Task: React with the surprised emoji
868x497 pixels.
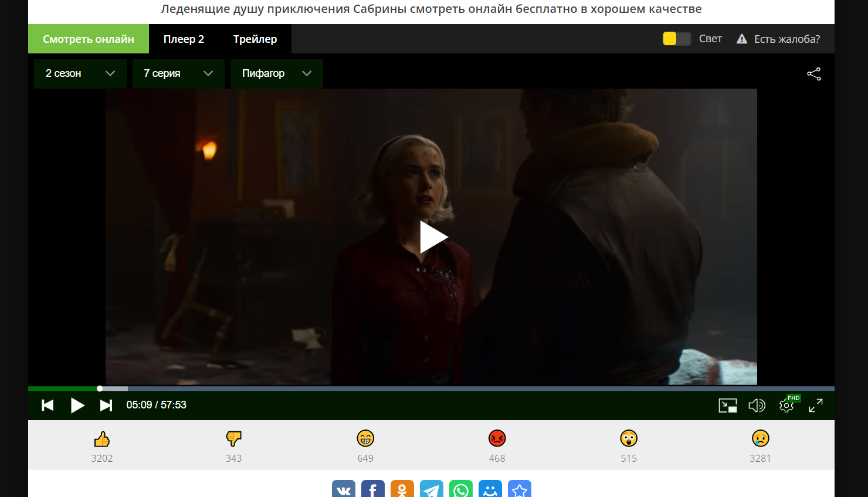Action: tap(629, 438)
